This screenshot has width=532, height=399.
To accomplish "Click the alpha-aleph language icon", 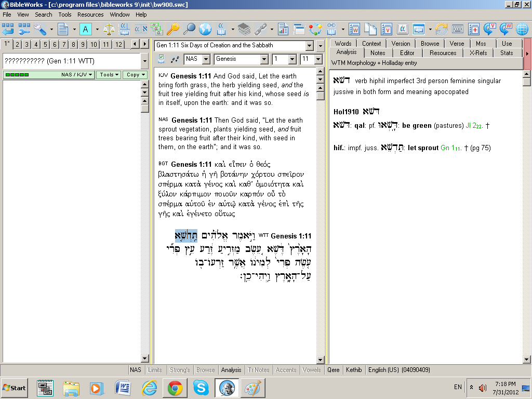I will point(141,29).
